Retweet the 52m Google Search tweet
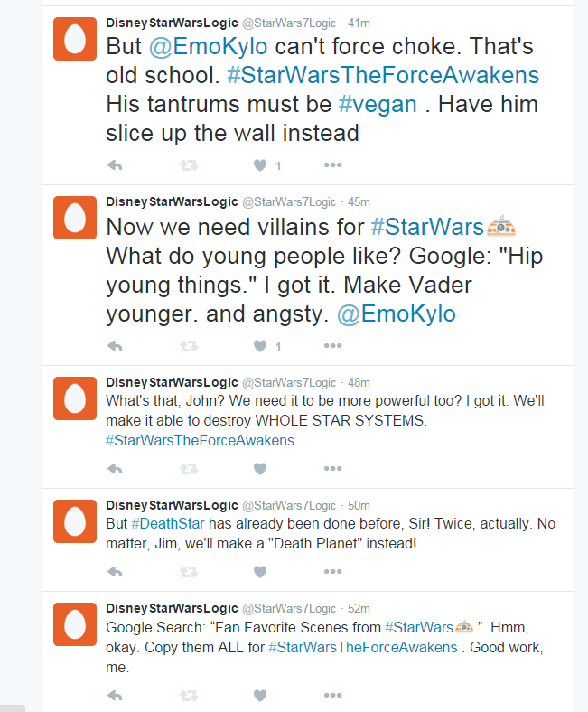Image resolution: width=588 pixels, height=712 pixels. 188,695
